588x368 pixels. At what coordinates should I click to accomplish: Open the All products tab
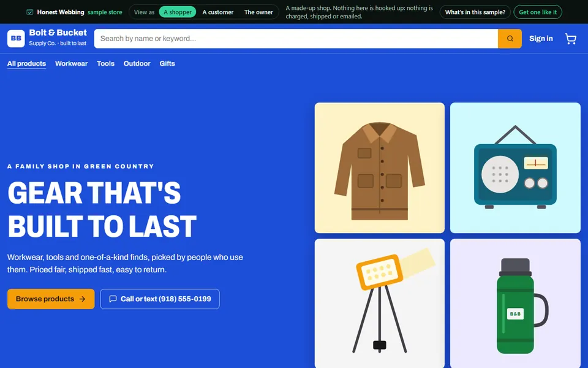26,63
